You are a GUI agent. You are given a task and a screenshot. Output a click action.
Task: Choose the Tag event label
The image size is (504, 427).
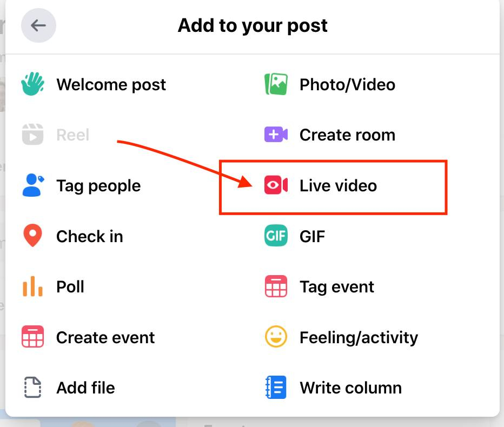[x=337, y=287]
